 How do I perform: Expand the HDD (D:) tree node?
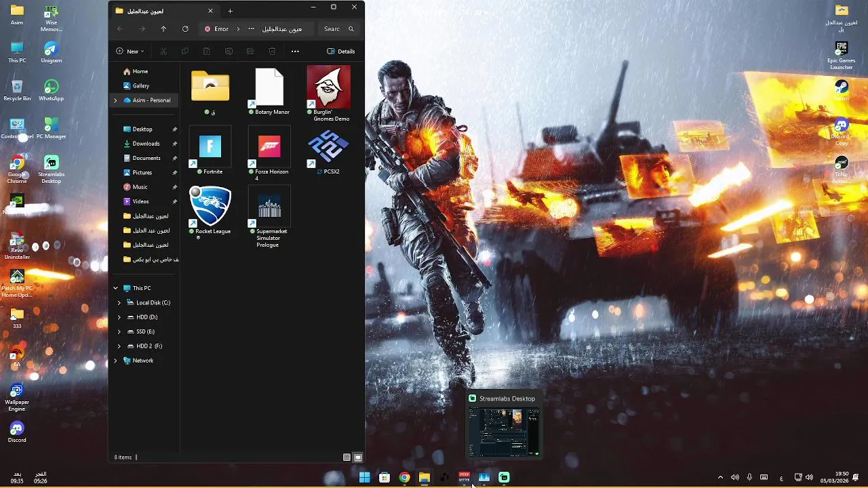[119, 317]
